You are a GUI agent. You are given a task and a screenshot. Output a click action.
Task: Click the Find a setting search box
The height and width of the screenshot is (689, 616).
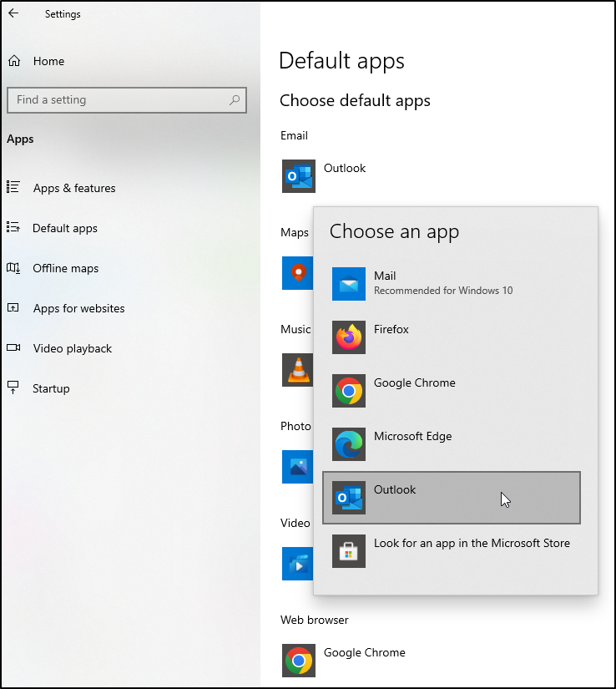coord(127,100)
